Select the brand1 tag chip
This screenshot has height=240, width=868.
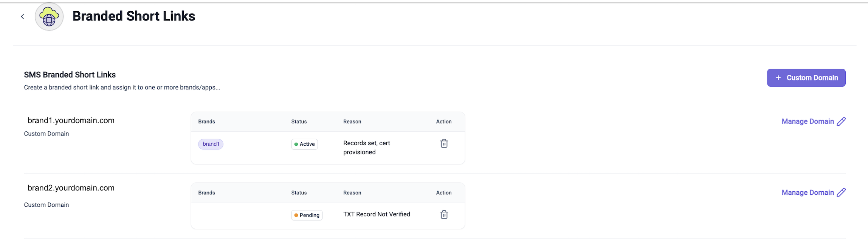click(x=211, y=144)
